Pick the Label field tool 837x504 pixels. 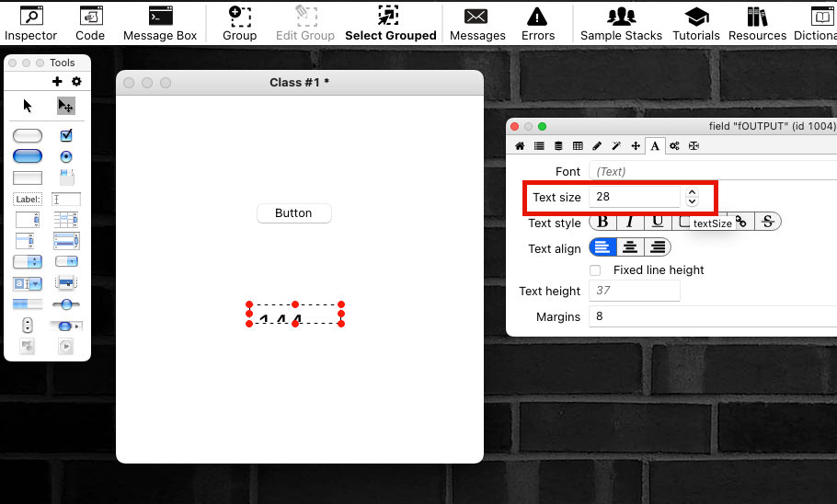[x=28, y=200]
